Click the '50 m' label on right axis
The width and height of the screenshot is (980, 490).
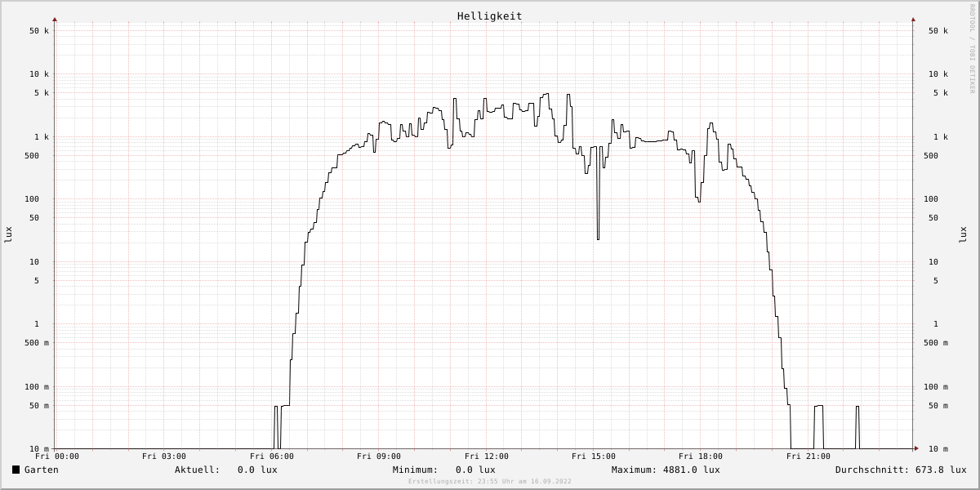pyautogui.click(x=938, y=406)
